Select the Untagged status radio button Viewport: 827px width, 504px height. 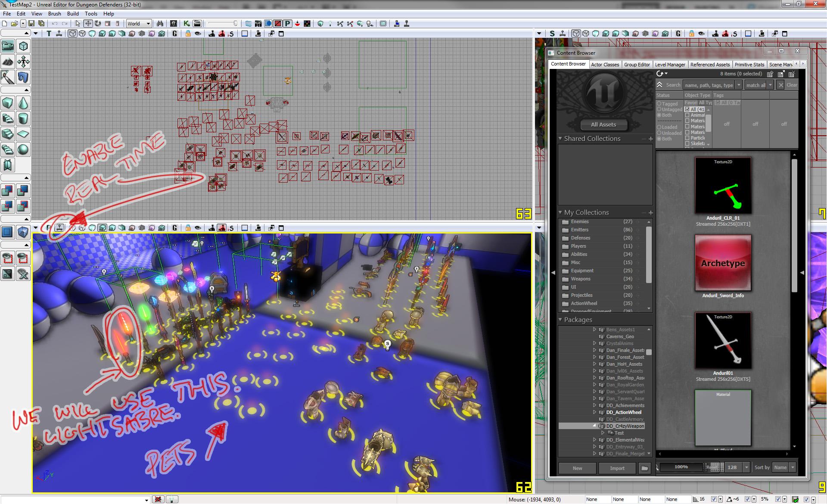[x=659, y=109]
